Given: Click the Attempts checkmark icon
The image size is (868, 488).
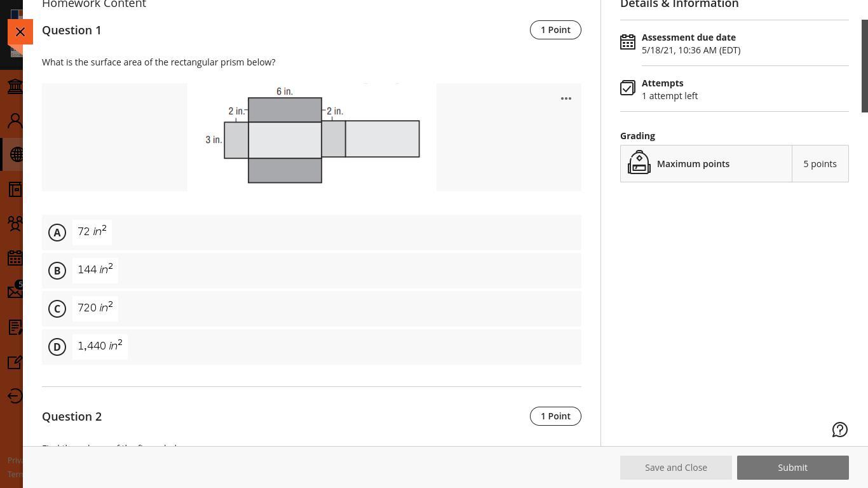Looking at the screenshot, I should 628,88.
